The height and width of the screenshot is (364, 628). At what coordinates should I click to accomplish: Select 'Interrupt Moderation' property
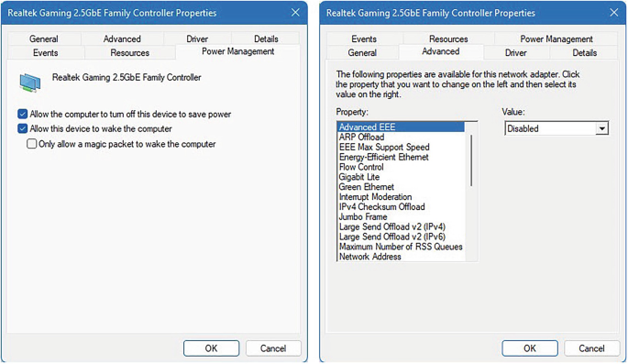pos(401,197)
